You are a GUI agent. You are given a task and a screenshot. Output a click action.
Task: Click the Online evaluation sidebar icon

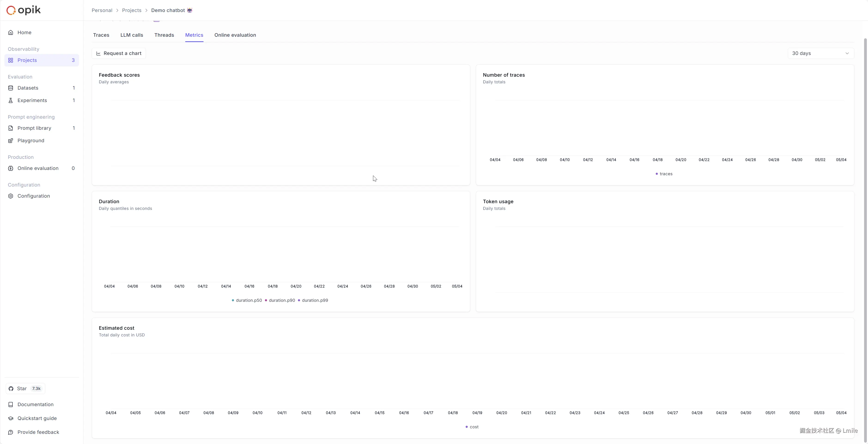click(x=11, y=168)
